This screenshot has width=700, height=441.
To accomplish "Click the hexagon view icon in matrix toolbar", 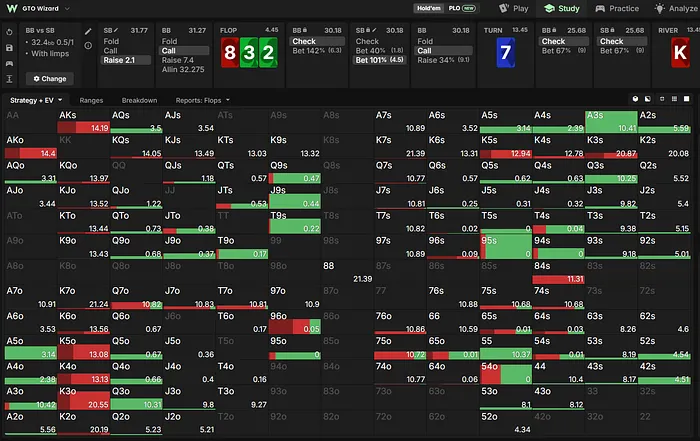I will click(x=635, y=99).
